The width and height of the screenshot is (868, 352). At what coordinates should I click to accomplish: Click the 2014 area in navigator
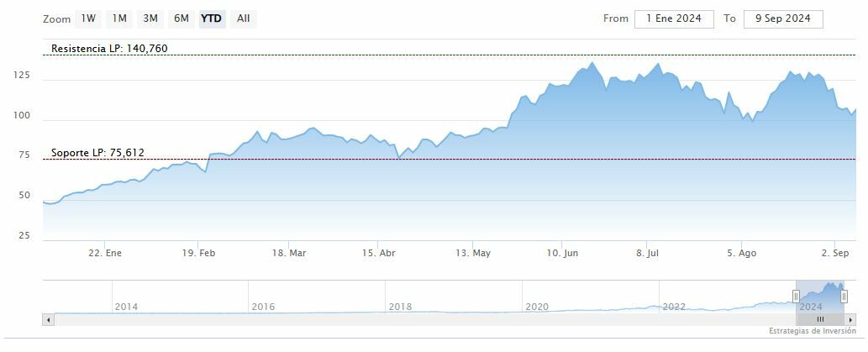point(126,307)
